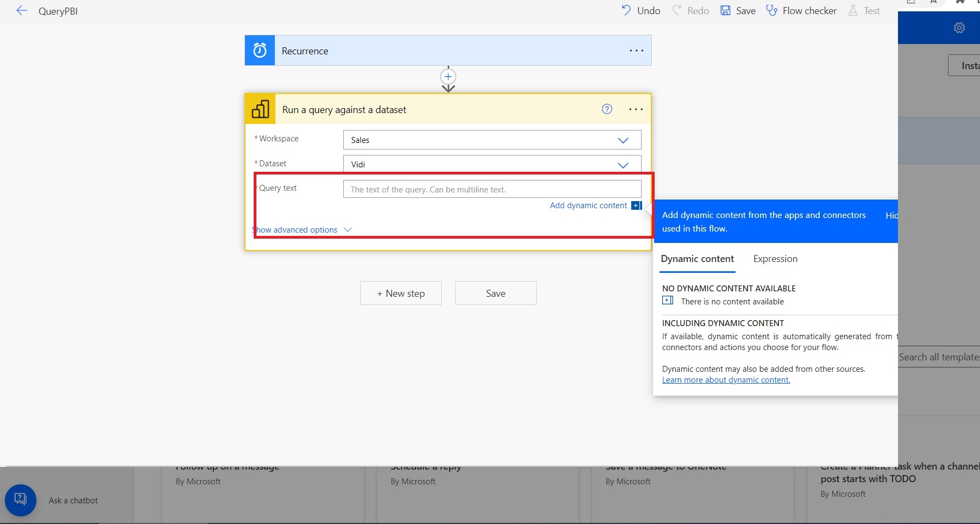Open Run a query step ellipsis menu

[636, 109]
